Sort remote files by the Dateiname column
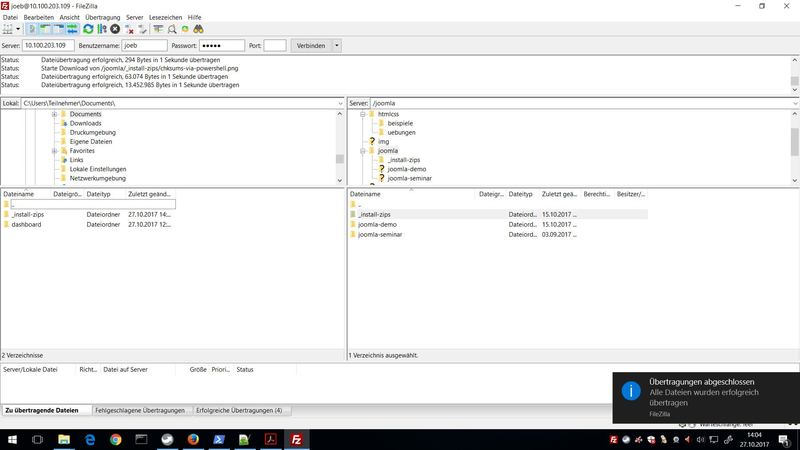This screenshot has width=800, height=450. tap(410, 194)
